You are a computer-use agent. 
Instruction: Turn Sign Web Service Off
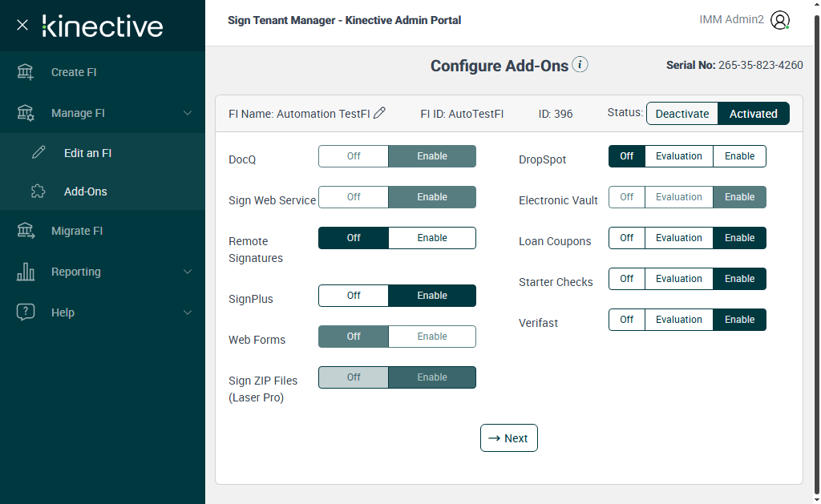354,197
